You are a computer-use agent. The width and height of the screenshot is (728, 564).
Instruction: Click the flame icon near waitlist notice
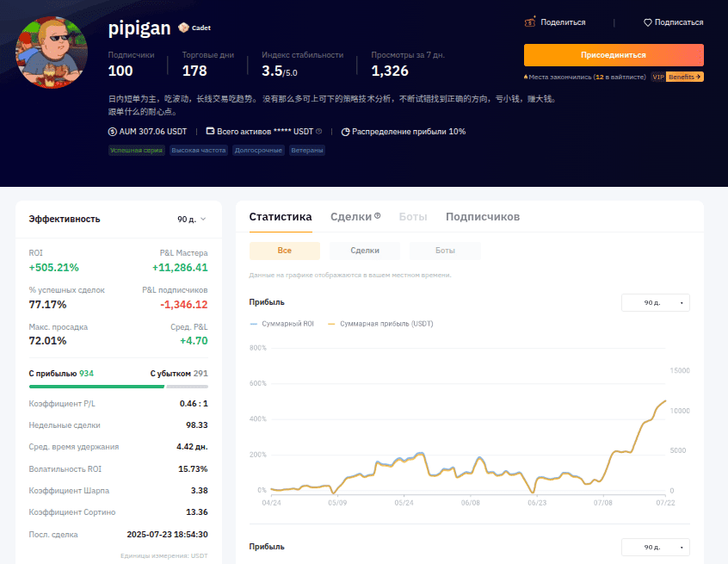[526, 77]
